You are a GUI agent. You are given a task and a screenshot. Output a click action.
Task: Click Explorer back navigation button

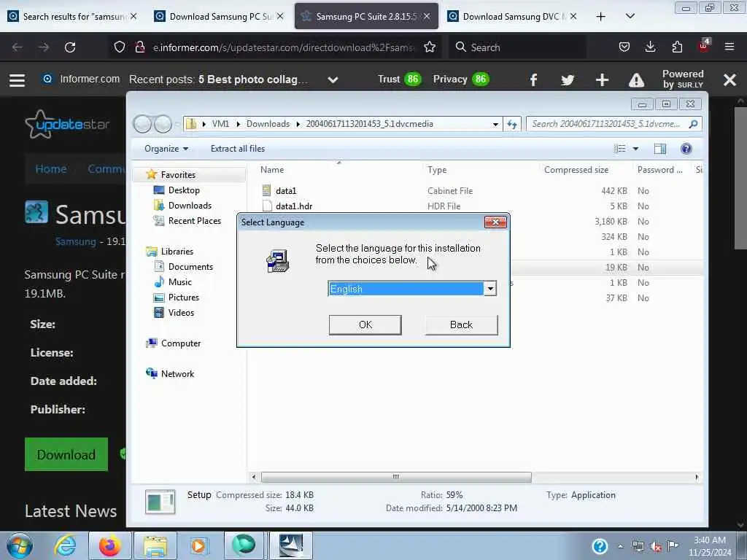(x=142, y=124)
